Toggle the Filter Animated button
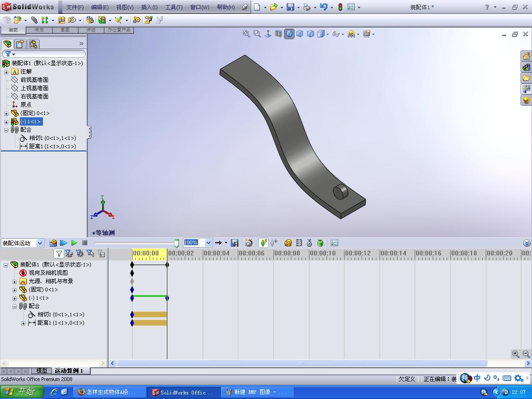 (69, 254)
